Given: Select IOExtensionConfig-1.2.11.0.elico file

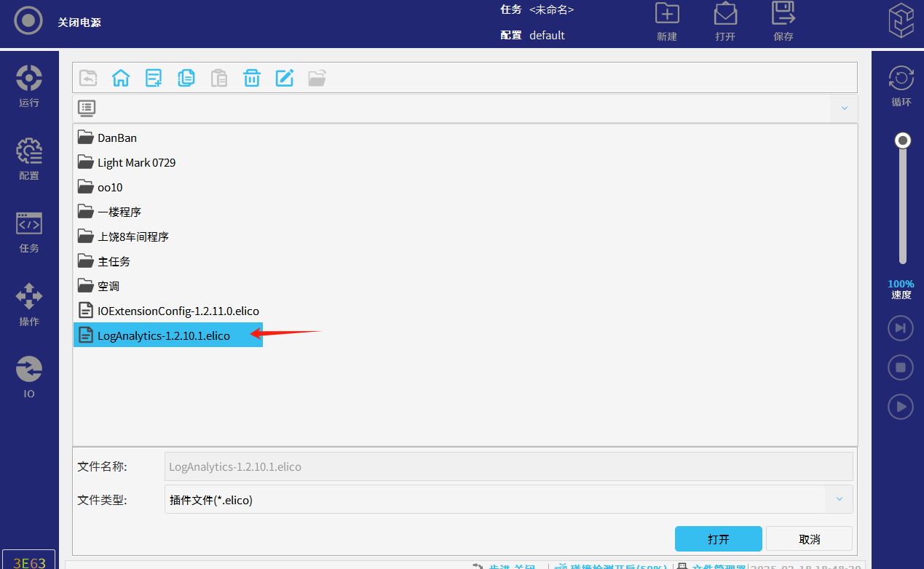Looking at the screenshot, I should coord(178,311).
